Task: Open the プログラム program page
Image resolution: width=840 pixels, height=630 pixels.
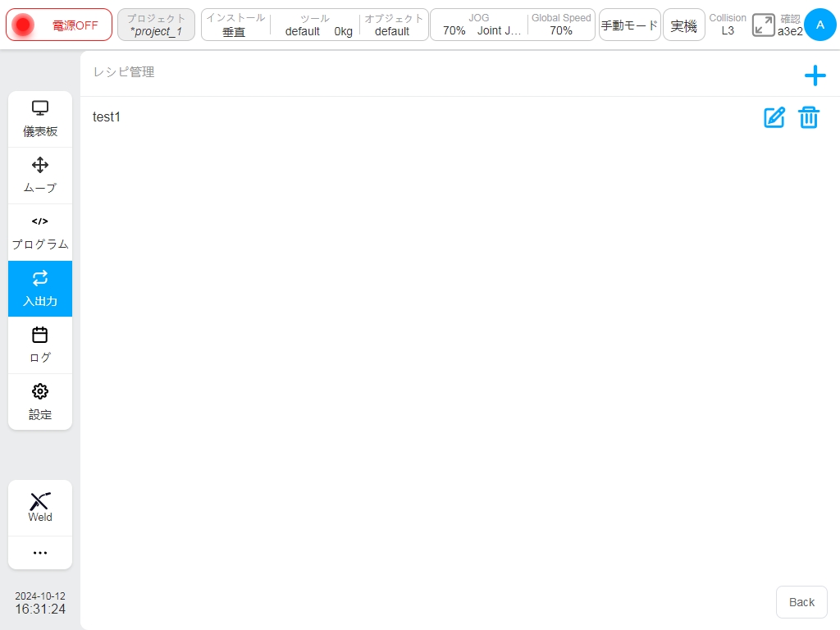Action: [x=40, y=232]
